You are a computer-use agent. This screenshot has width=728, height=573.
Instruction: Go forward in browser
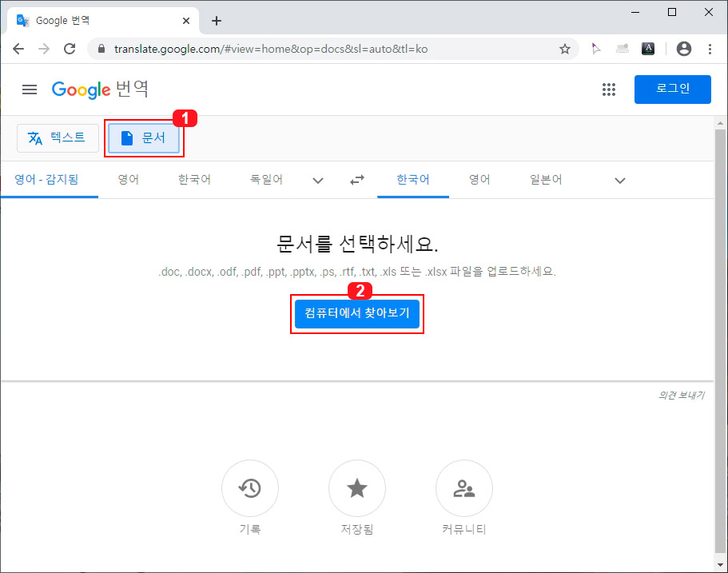44,49
